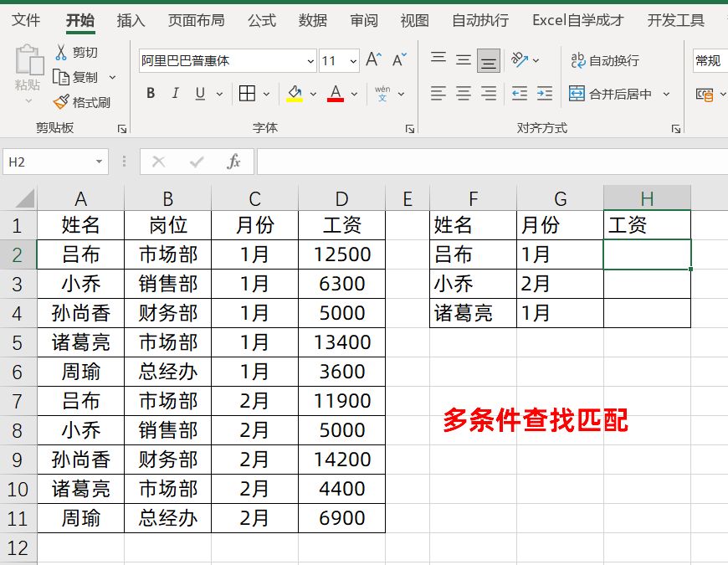This screenshot has width=728, height=565.
Task: Click the confirm checkmark in formula bar
Action: [197, 162]
